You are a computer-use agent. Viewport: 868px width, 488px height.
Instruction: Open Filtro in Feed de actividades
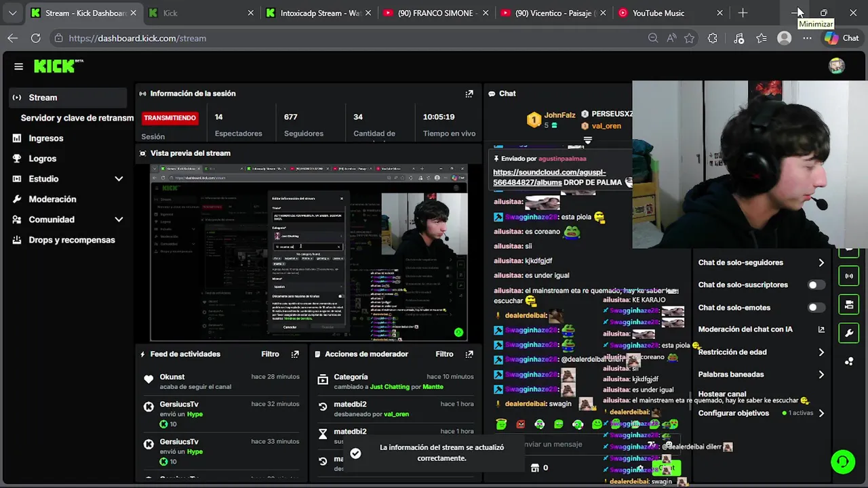(270, 354)
